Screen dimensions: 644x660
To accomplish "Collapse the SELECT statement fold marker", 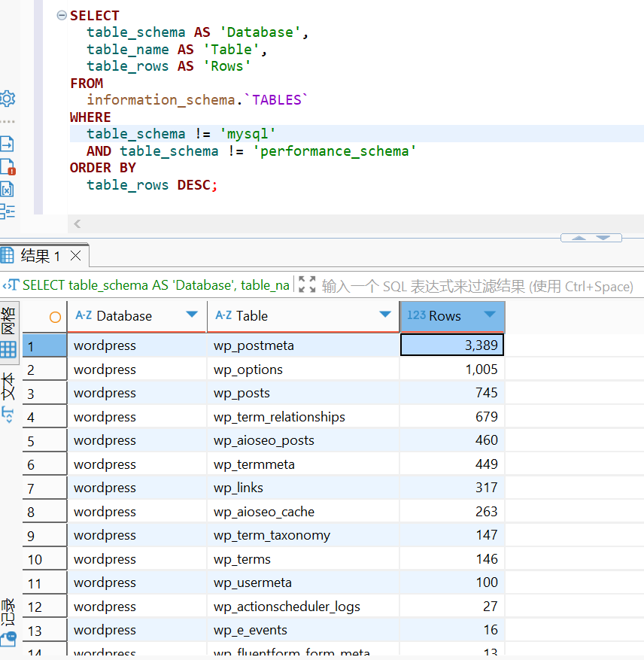I will [62, 16].
